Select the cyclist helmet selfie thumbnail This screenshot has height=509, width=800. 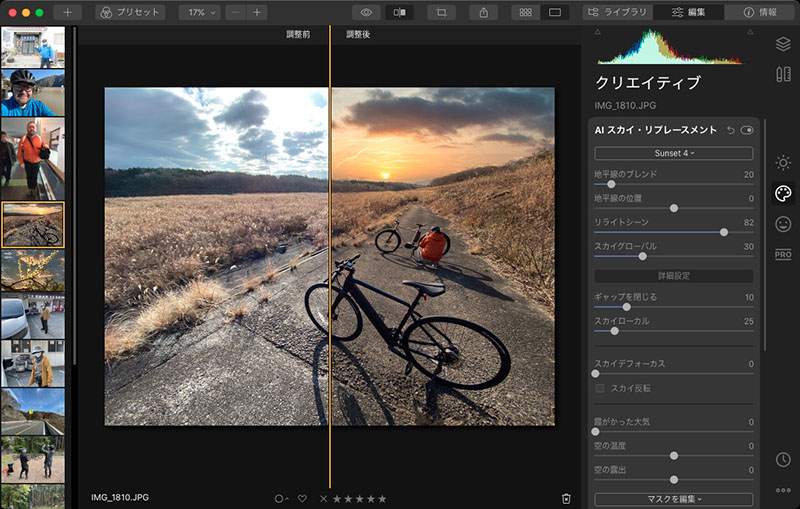coord(33,93)
